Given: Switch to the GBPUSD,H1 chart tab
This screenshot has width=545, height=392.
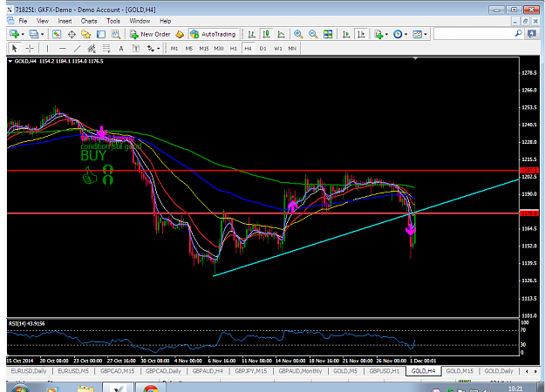Looking at the screenshot, I should coord(385,371).
